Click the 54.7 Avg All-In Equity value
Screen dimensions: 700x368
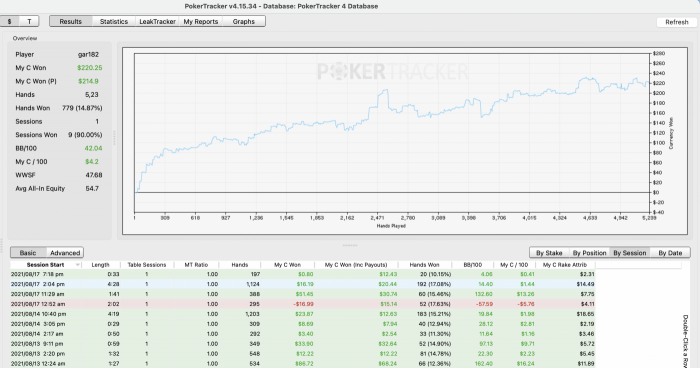[x=92, y=188]
